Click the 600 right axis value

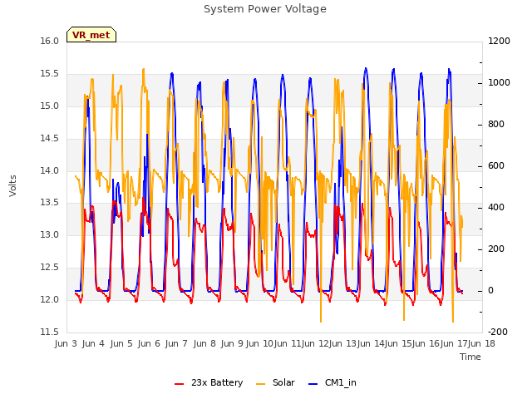pos(496,166)
